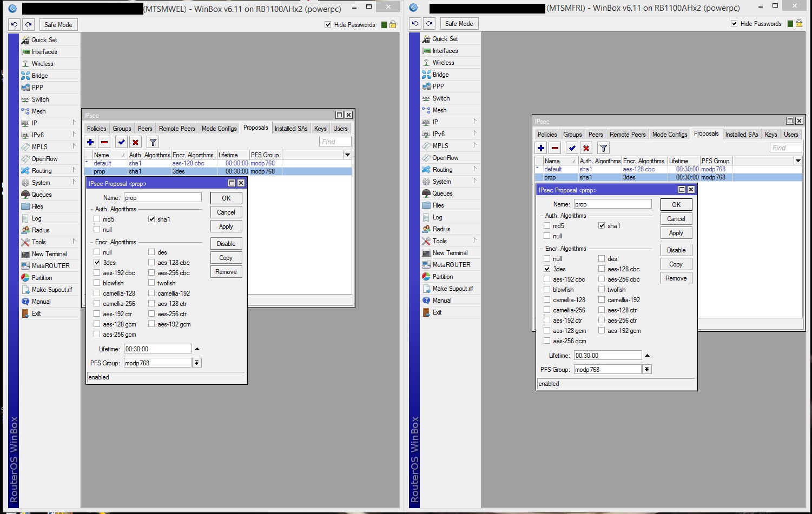Open New Terminal in MTSMWEL sidebar
The width and height of the screenshot is (812, 514).
tap(50, 254)
